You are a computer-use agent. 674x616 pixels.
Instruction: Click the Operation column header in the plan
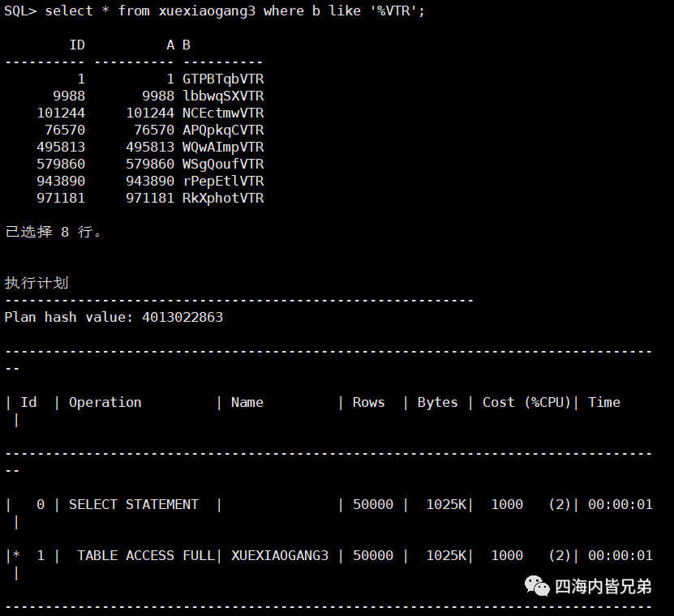pyautogui.click(x=105, y=403)
